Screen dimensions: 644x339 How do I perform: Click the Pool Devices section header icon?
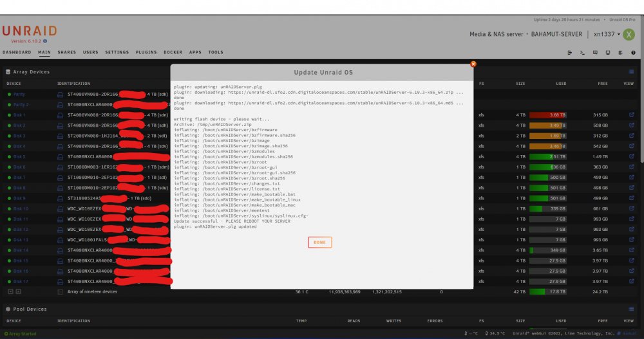(x=8, y=309)
